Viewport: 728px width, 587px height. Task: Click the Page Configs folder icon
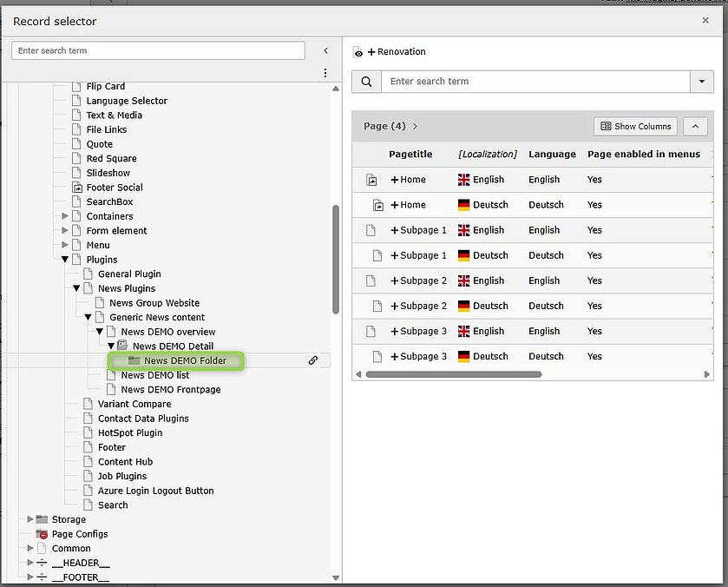42,534
